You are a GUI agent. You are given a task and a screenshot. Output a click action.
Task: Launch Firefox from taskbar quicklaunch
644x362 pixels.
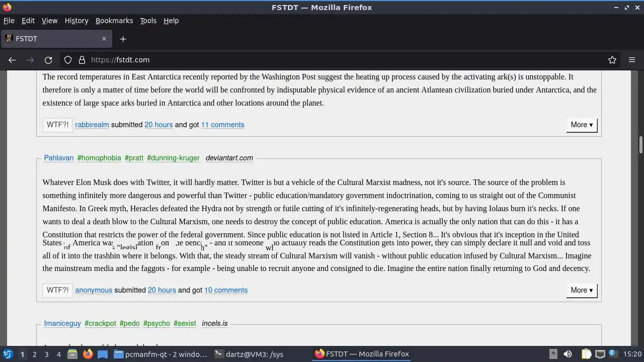click(x=88, y=354)
